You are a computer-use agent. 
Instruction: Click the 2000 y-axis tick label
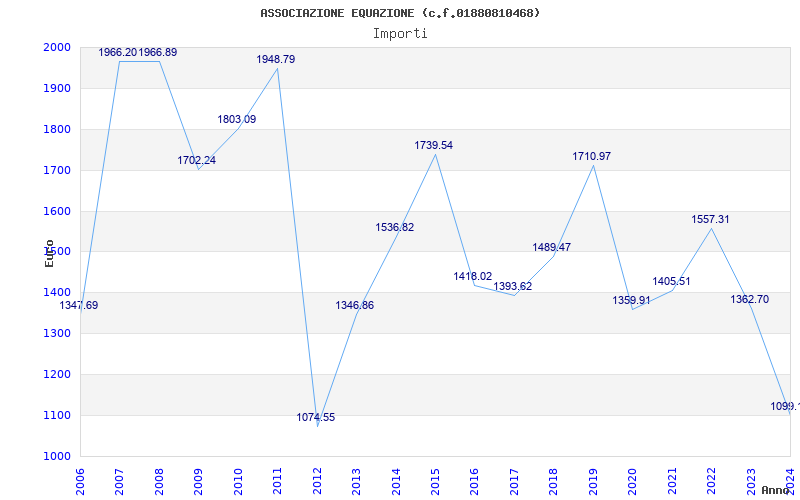tap(57, 47)
